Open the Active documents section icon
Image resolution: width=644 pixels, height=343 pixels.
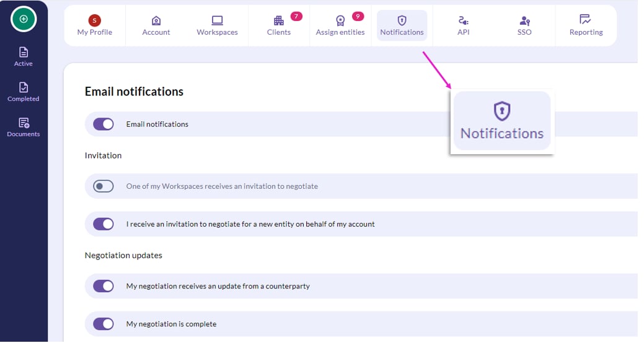tap(24, 52)
